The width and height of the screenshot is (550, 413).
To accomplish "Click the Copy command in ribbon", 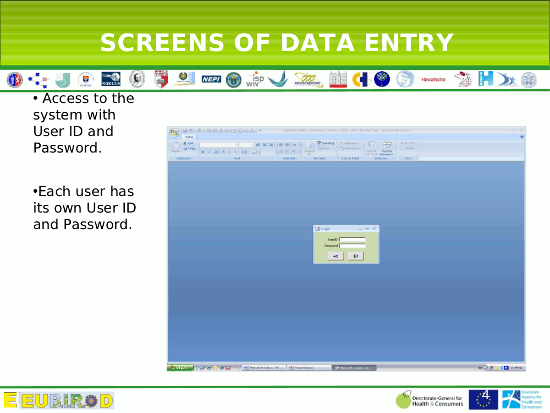I will pos(189,149).
